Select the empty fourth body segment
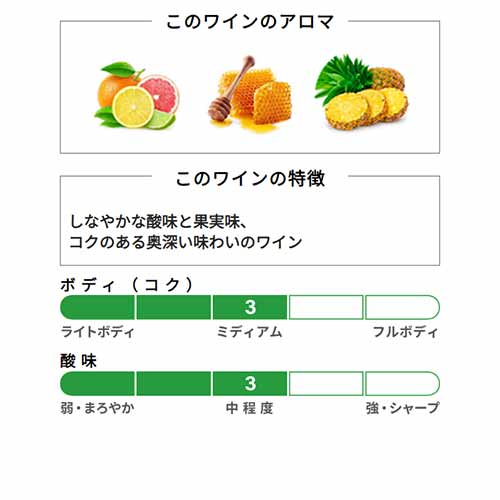Screen dimensions: 500x500 tap(326, 307)
